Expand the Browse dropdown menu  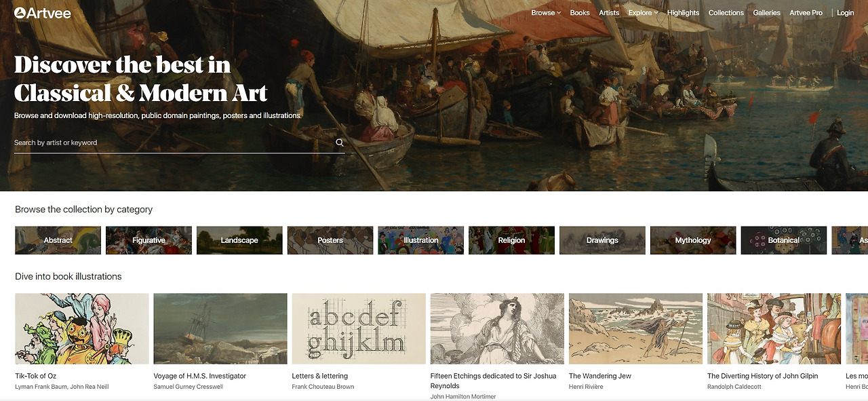[x=546, y=13]
